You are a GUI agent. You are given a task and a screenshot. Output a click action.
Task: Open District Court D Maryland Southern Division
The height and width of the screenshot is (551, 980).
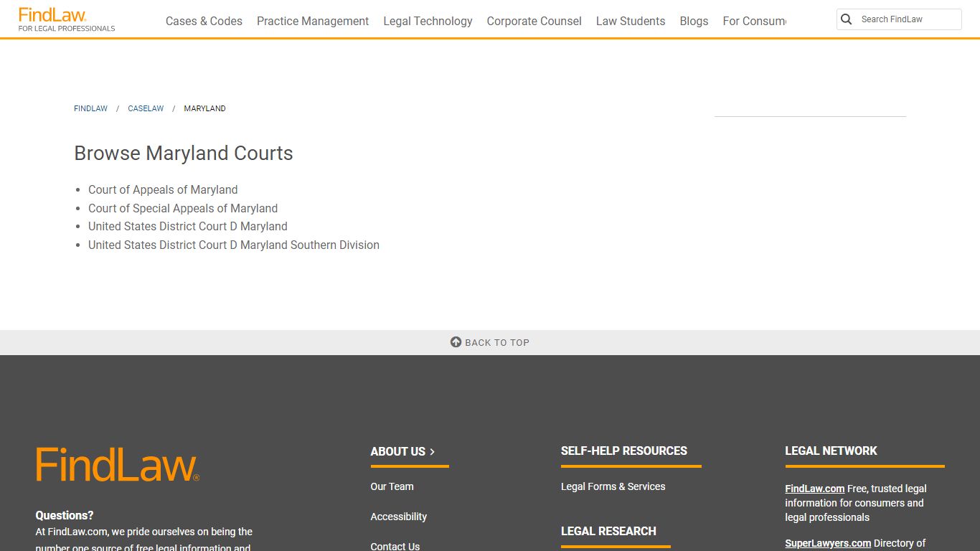234,245
